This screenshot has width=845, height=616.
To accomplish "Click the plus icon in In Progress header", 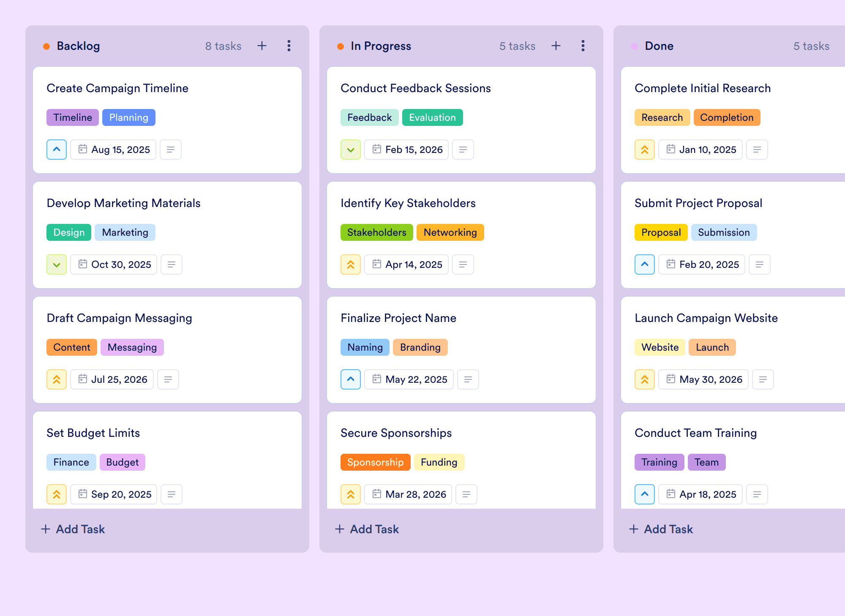I will pyautogui.click(x=556, y=46).
